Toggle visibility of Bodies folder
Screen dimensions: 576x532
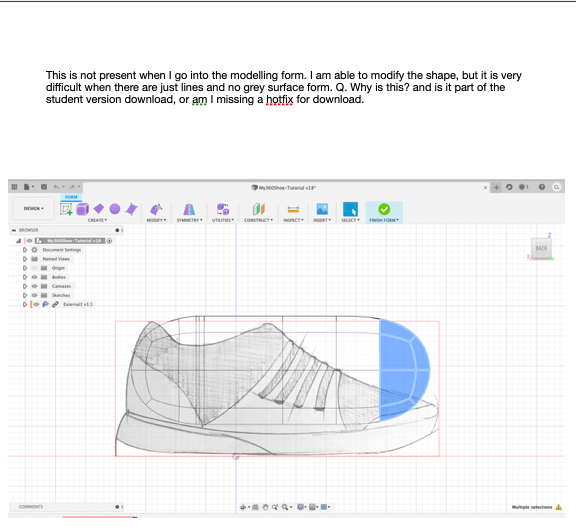[35, 277]
